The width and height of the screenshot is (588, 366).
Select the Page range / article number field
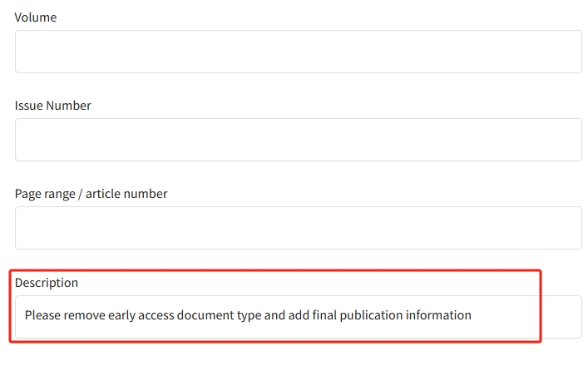(x=298, y=228)
